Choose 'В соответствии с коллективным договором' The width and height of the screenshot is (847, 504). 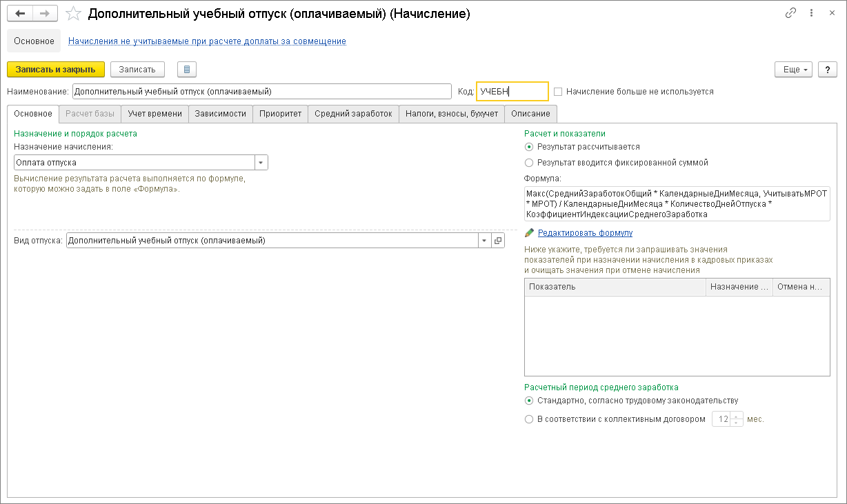tap(529, 419)
